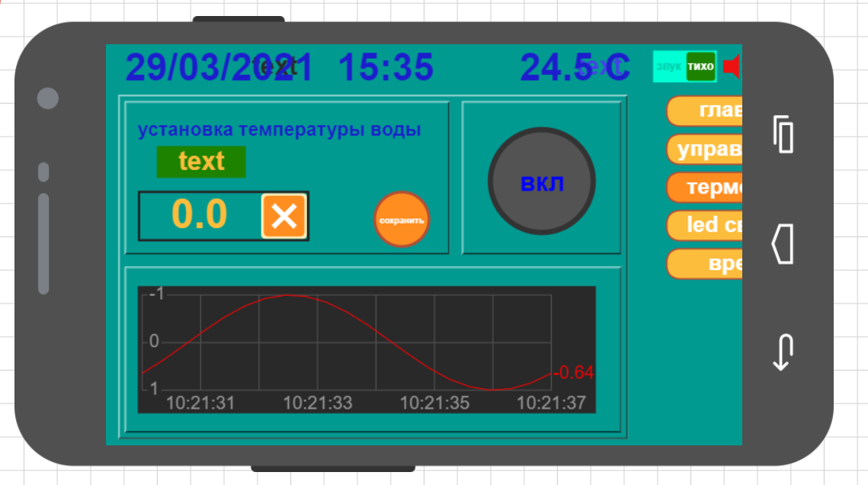
Task: Open the глав menu tab
Action: coord(705,111)
